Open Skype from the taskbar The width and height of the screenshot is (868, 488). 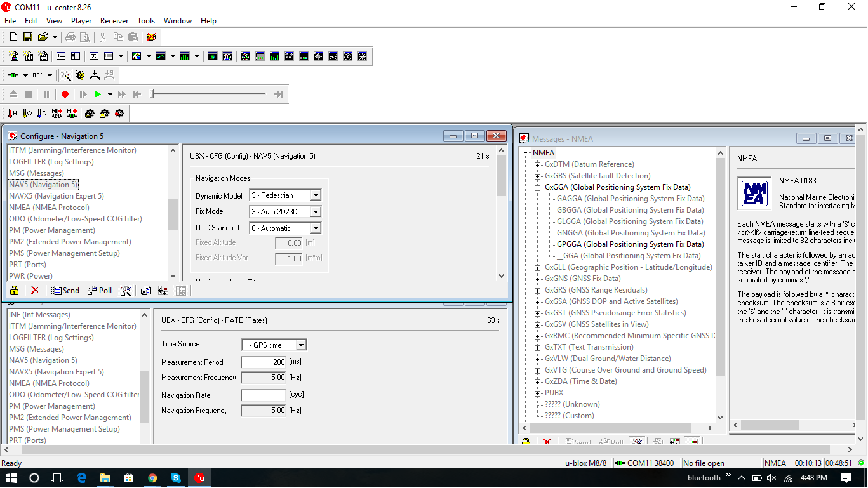[176, 478]
